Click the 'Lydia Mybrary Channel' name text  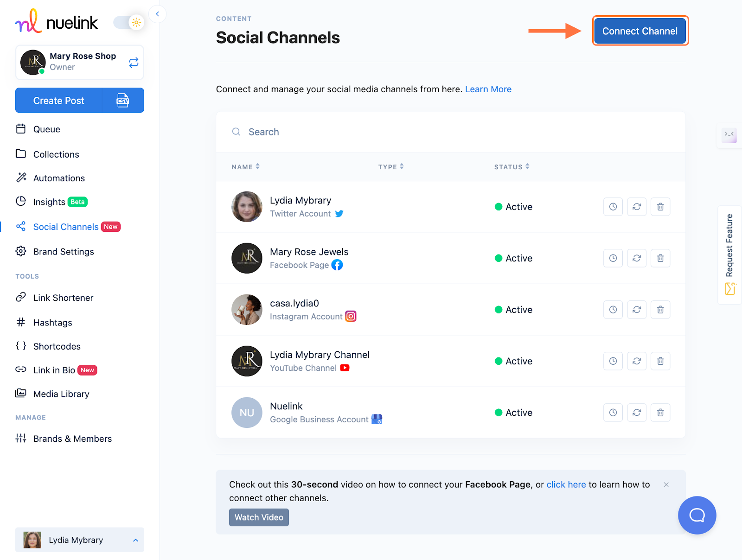pyautogui.click(x=320, y=355)
